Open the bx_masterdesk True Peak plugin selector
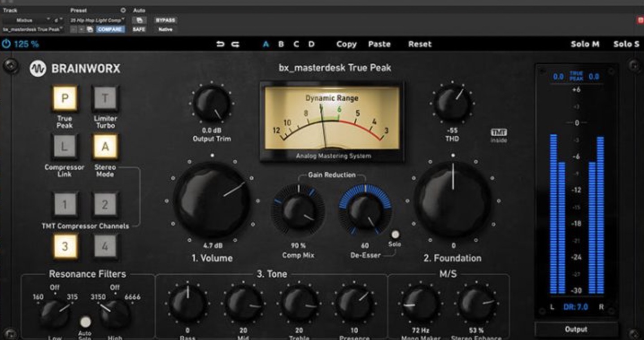The image size is (644, 340). point(33,30)
